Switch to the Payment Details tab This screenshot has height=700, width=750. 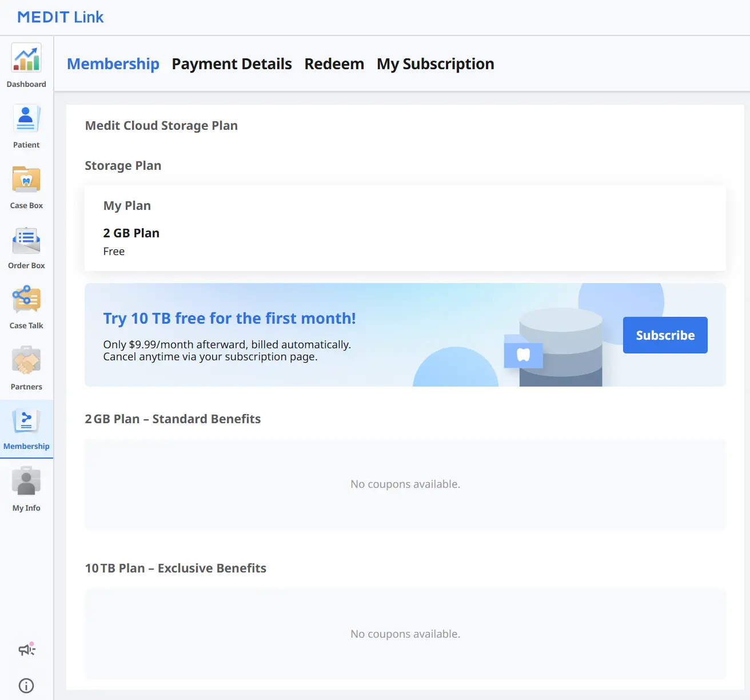coord(232,64)
